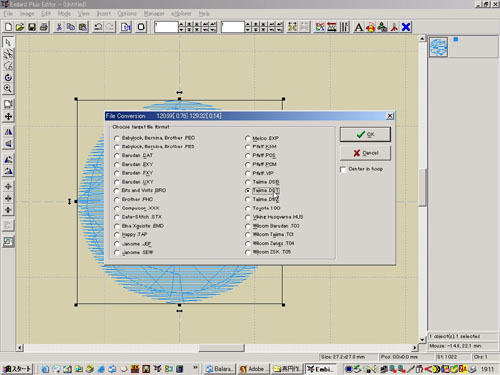The image size is (500, 375).
Task: Create a new design with New icon
Action: click(x=8, y=27)
